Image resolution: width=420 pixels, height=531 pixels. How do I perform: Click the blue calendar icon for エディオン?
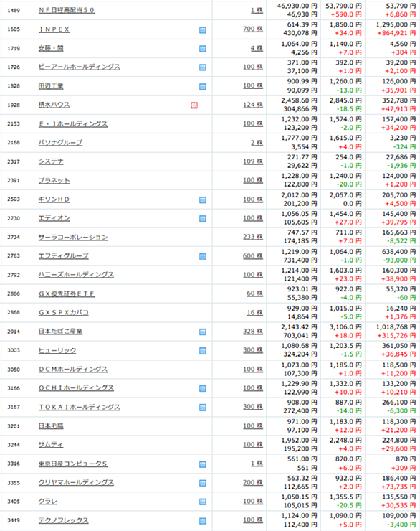point(203,218)
